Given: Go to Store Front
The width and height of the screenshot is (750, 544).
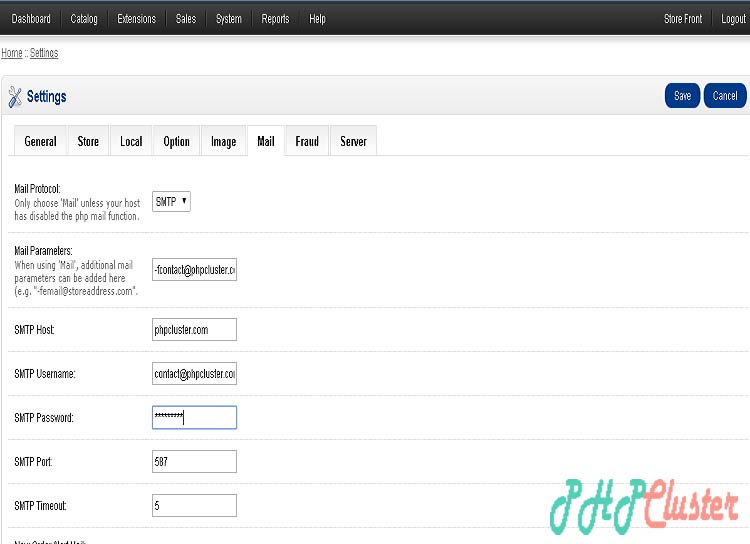Looking at the screenshot, I should (x=683, y=19).
